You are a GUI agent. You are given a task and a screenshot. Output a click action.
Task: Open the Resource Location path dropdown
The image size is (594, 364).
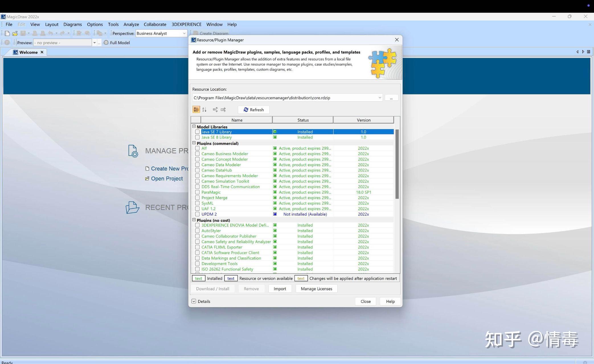click(x=380, y=98)
